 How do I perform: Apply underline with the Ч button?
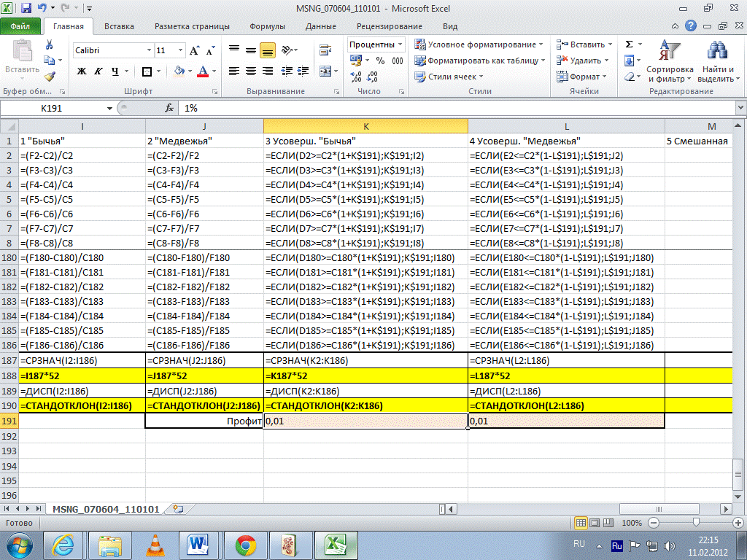pyautogui.click(x=115, y=71)
